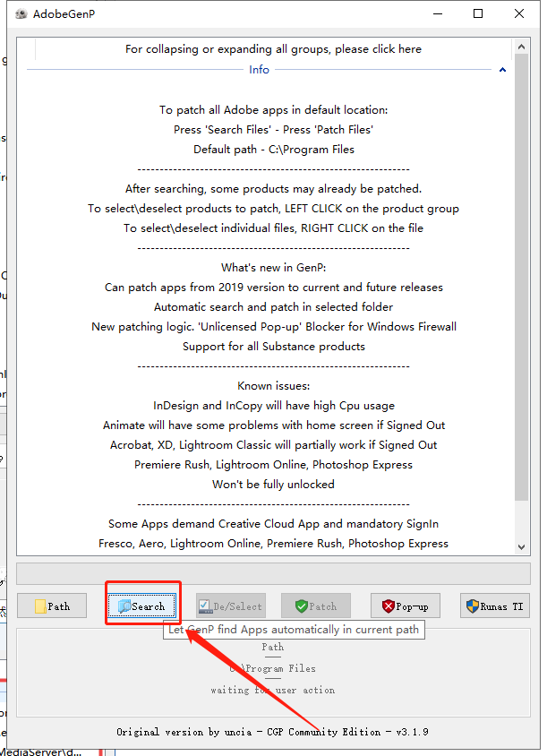Open the Pop-up blocker button
Screen dimensions: 547x756
405,606
